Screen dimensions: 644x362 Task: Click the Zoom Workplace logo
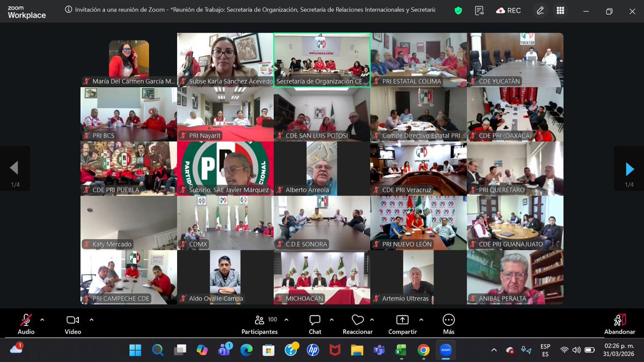pyautogui.click(x=27, y=11)
